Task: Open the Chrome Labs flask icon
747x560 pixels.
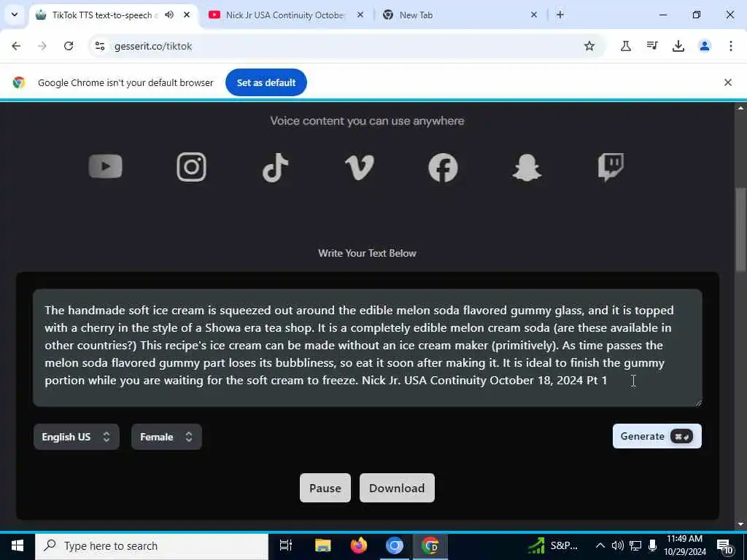Action: (x=625, y=46)
